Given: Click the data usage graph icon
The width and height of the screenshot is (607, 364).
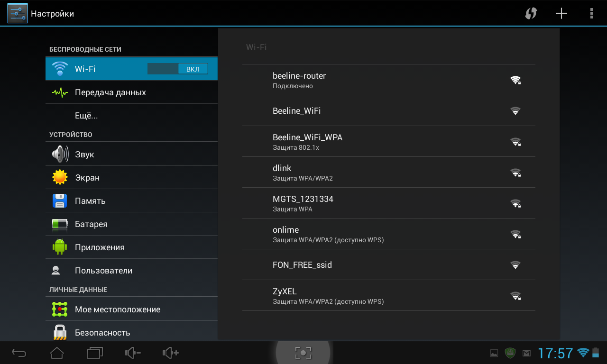Looking at the screenshot, I should coord(60,92).
